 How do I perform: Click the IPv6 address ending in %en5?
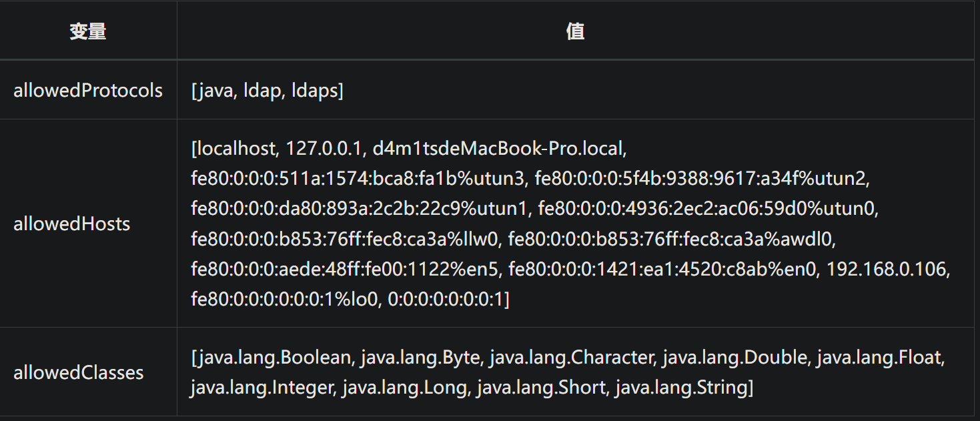pyautogui.click(x=344, y=269)
